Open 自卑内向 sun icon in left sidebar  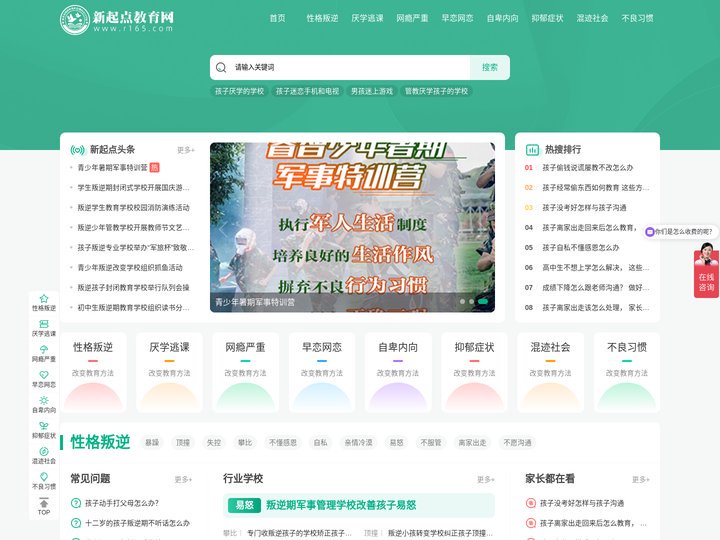(44, 400)
